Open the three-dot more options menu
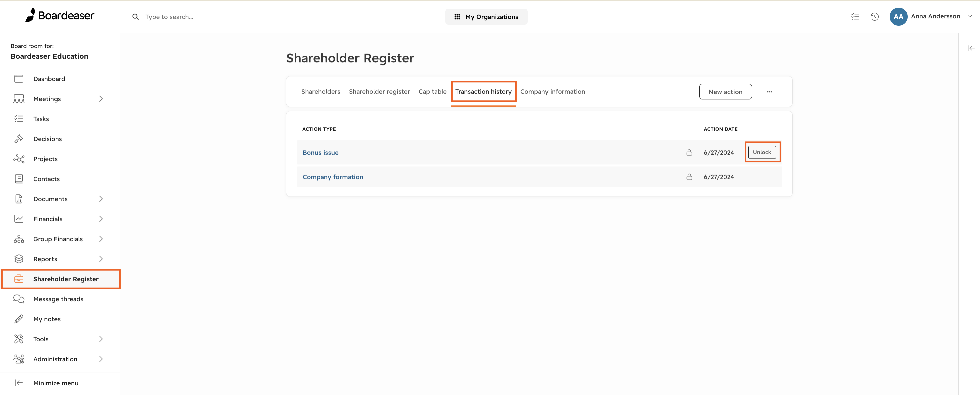 (769, 92)
